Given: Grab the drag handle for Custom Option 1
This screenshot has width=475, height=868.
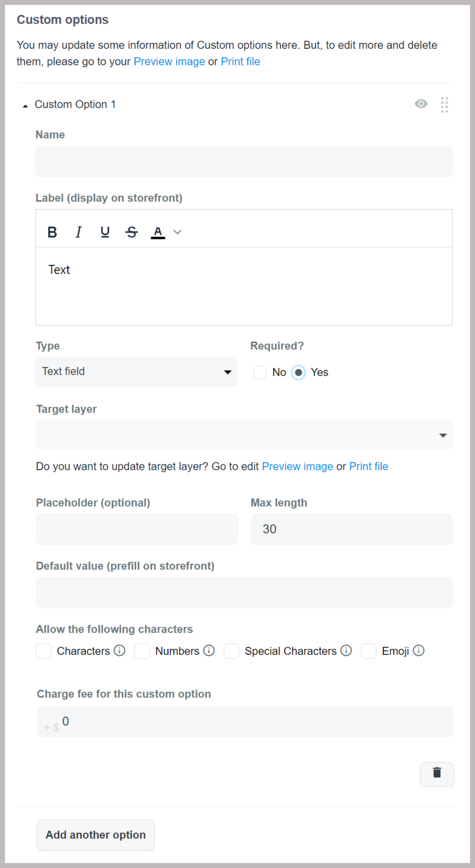Looking at the screenshot, I should (x=445, y=105).
